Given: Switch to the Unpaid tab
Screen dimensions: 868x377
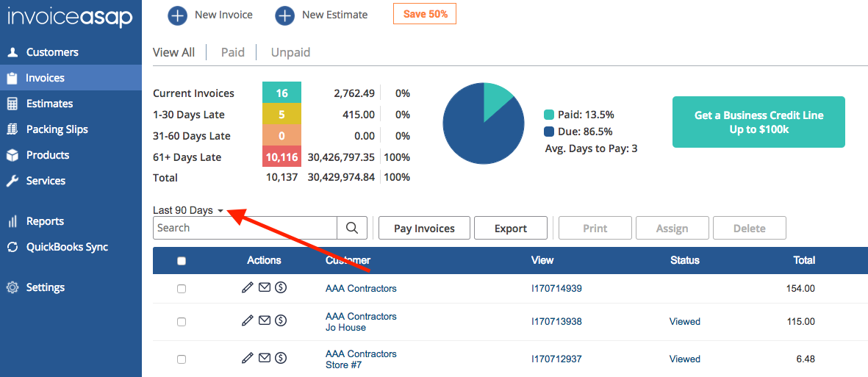Looking at the screenshot, I should [290, 52].
